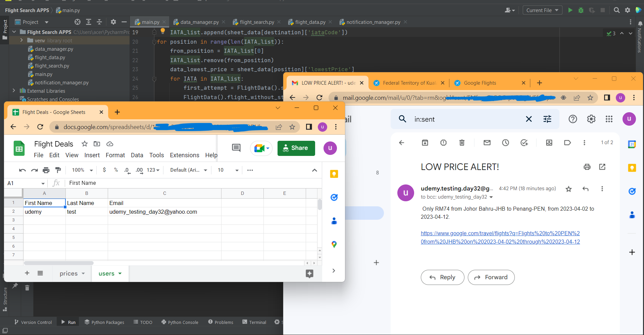Open comment history in Google Sheets
The image size is (644, 335).
pyautogui.click(x=236, y=148)
